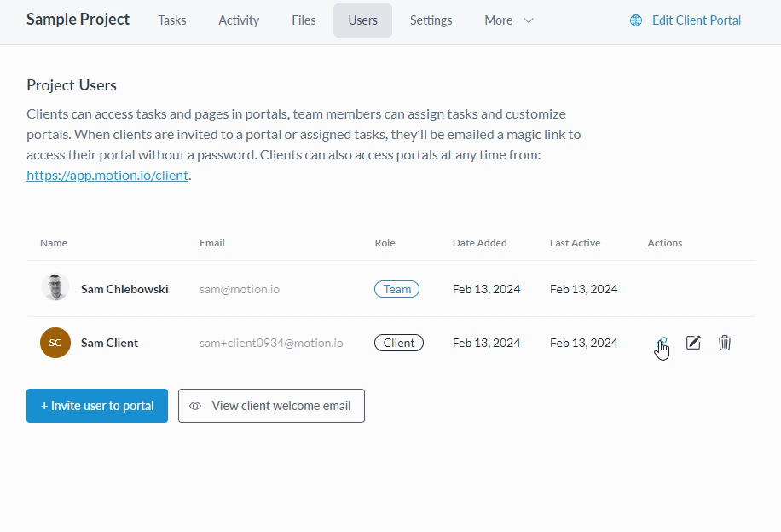The height and width of the screenshot is (532, 781).
Task: Click the edit pencil icon for Sam Client
Action: [693, 343]
